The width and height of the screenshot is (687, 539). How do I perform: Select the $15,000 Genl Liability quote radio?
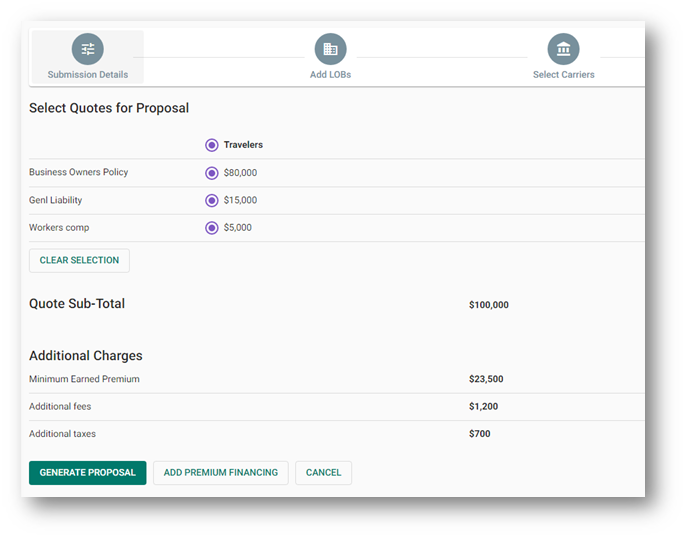click(x=212, y=201)
